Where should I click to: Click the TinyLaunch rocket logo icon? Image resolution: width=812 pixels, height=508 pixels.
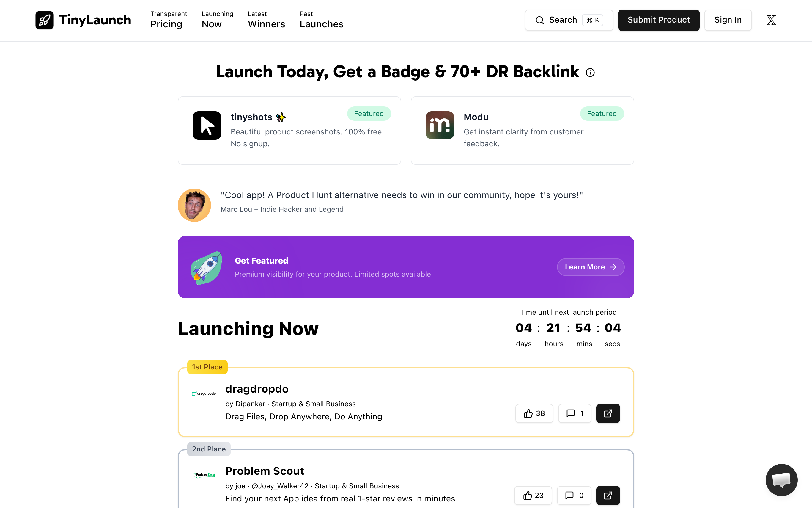coord(44,20)
